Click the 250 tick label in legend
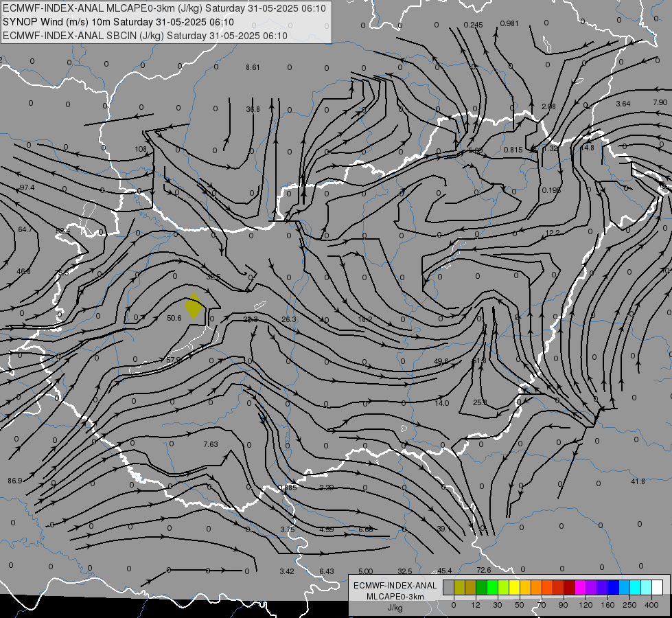This screenshot has height=618, width=672. tap(629, 605)
